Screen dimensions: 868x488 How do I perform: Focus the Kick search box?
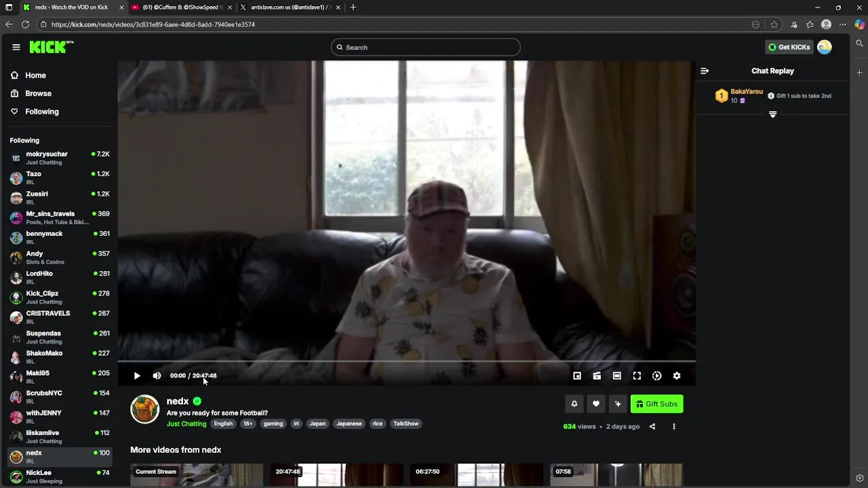(426, 47)
